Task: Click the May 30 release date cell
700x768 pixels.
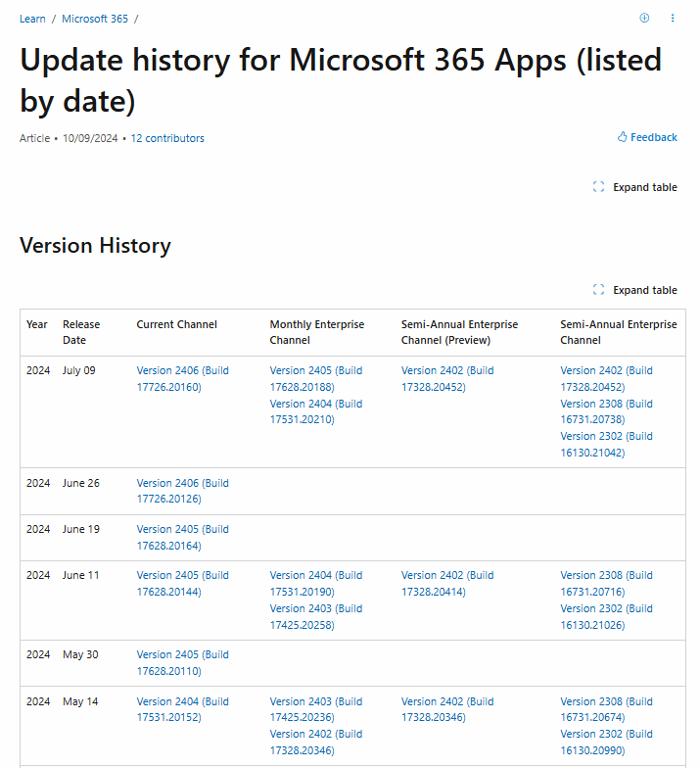Action: (x=80, y=654)
